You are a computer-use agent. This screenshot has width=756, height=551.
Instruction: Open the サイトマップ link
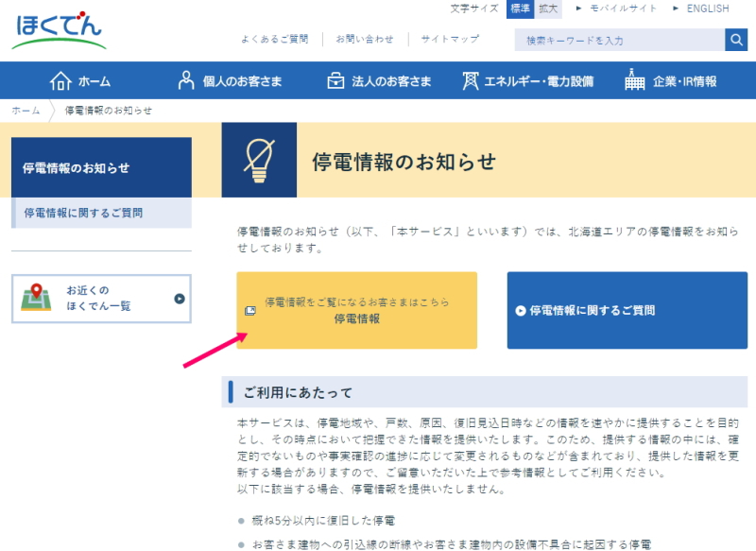450,40
